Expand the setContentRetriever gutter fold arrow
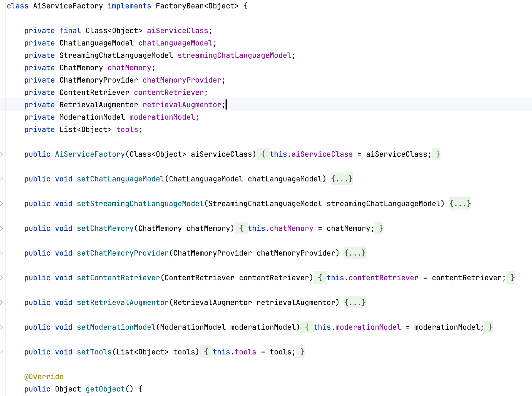This screenshot has height=396, width=532. point(2,277)
